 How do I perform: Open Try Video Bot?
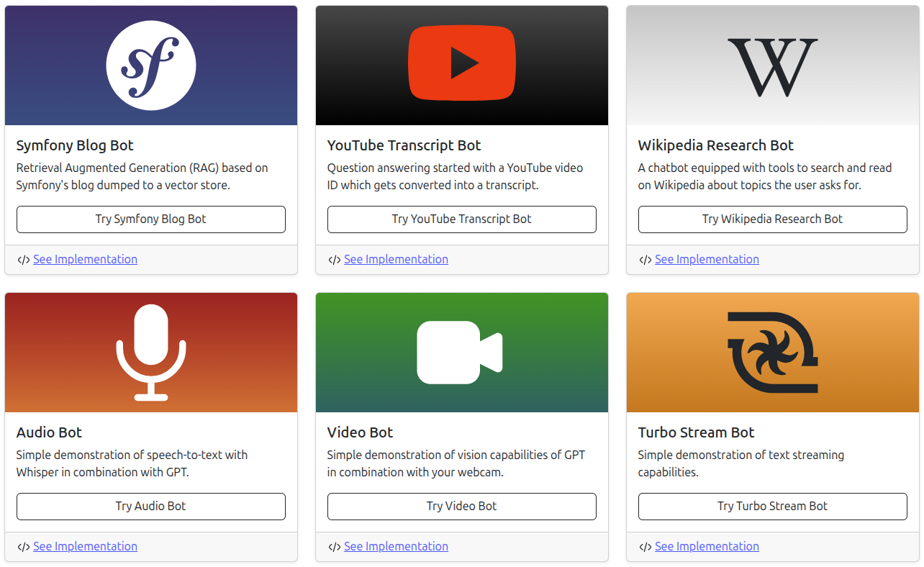click(x=462, y=507)
